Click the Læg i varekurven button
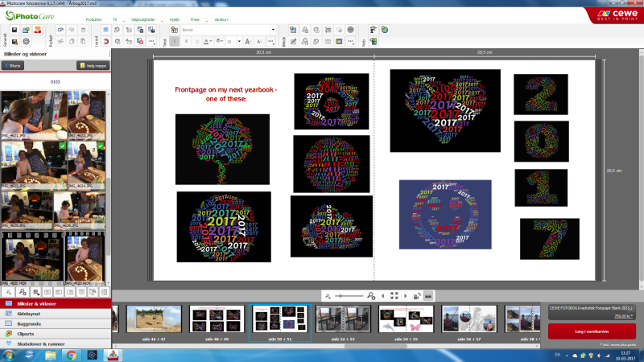The image size is (644, 362). [592, 331]
